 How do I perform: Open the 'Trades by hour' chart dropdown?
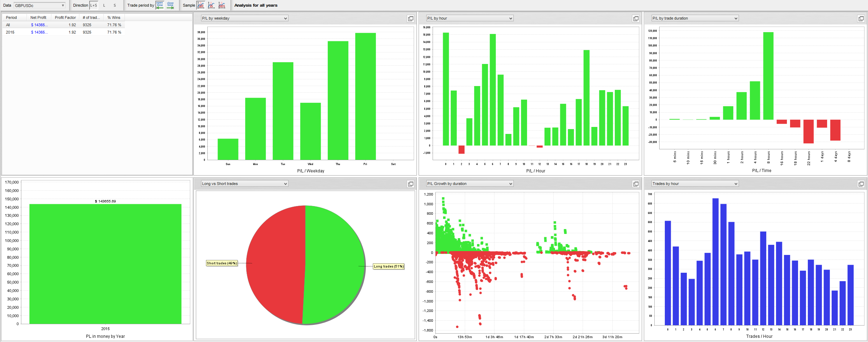click(695, 184)
